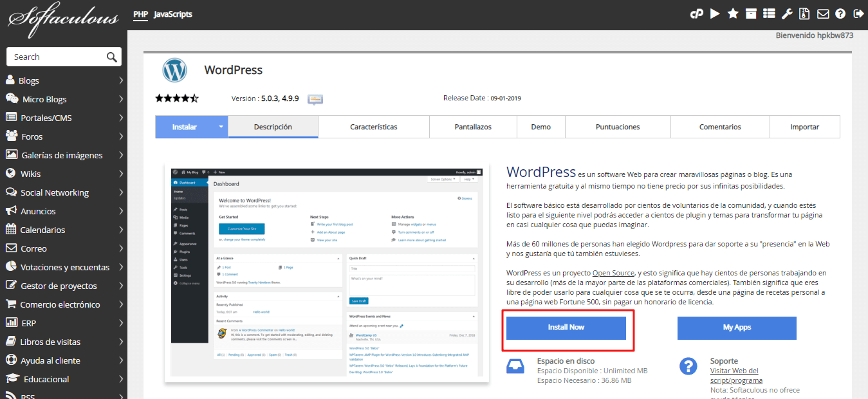Screen dimensions: 868x399
Task: Click the star rating under WordPress
Action: [x=177, y=98]
